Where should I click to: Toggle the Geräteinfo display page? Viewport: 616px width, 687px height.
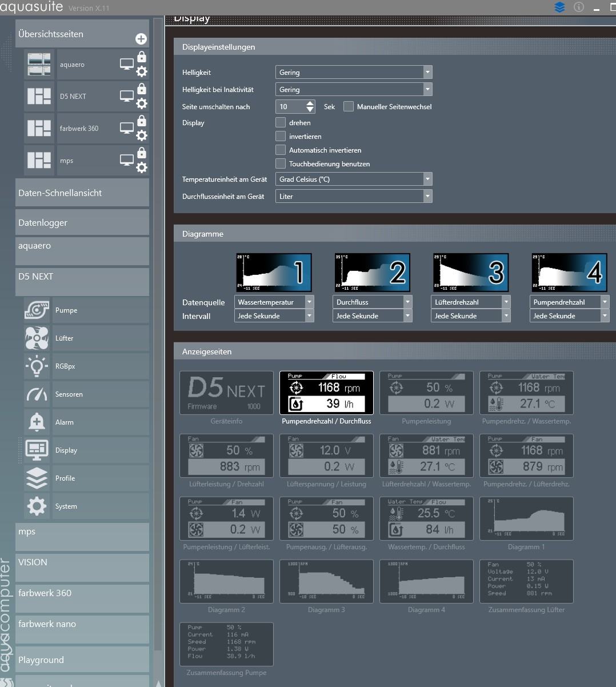[x=226, y=393]
